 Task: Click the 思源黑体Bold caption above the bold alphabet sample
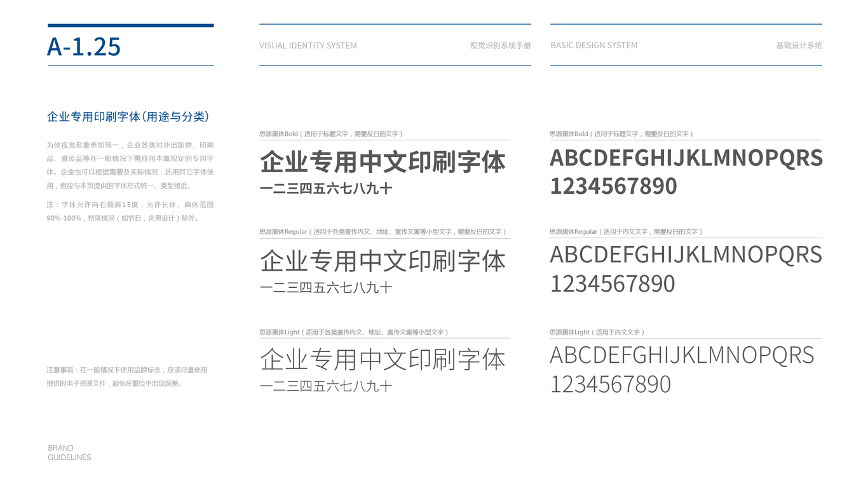point(621,134)
